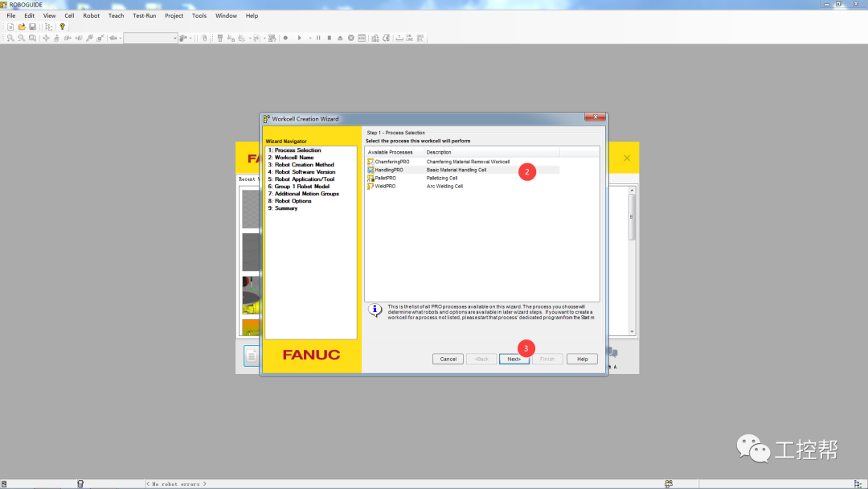Open the Test-Run menu
The image size is (868, 489).
click(145, 15)
